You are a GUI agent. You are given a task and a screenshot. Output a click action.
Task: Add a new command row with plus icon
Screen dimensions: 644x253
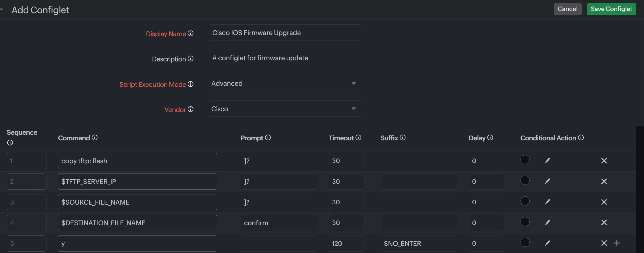point(617,243)
